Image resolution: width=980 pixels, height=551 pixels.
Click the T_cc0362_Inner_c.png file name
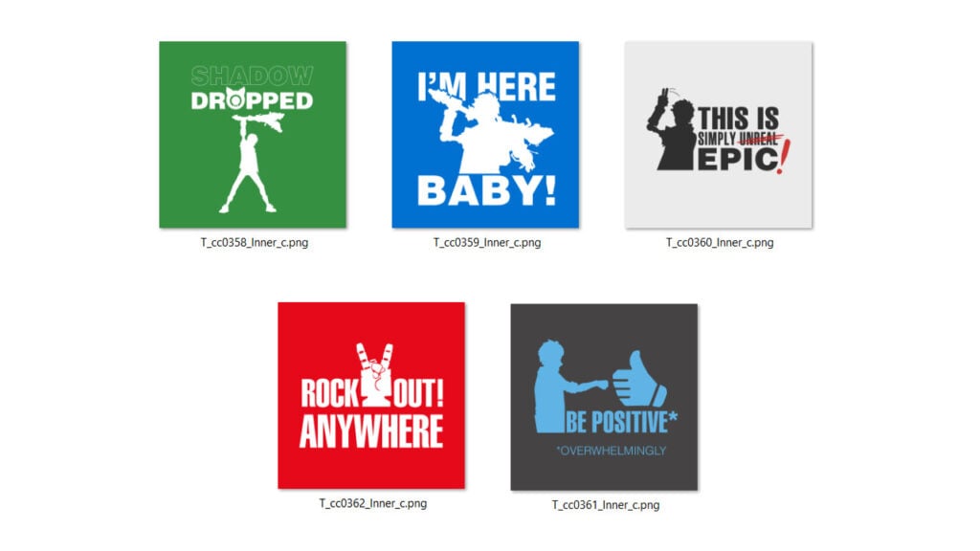(373, 503)
